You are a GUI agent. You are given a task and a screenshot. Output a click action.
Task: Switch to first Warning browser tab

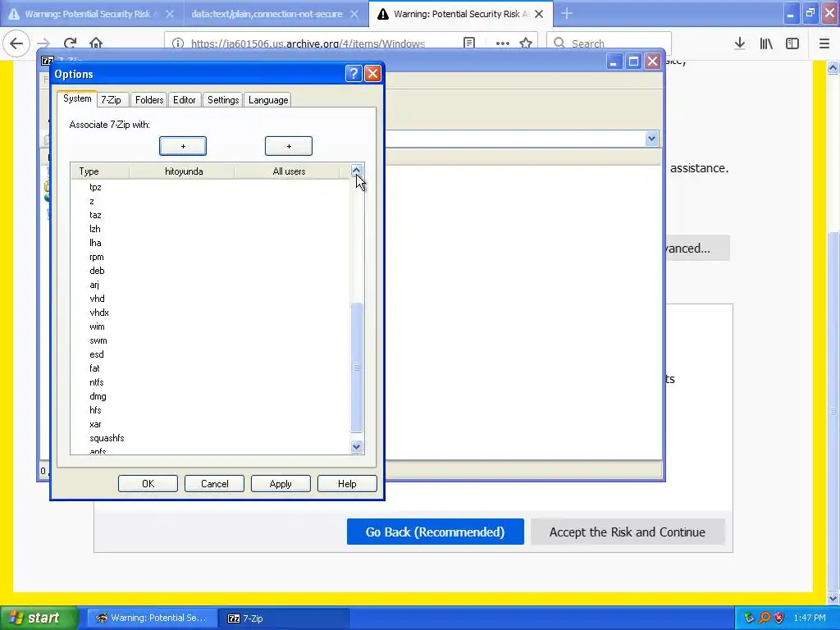click(91, 14)
